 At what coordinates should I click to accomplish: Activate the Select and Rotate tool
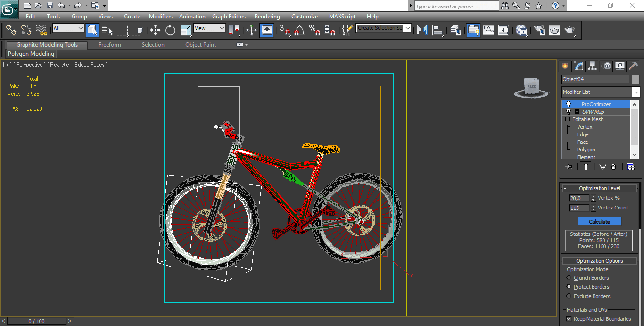(x=170, y=30)
